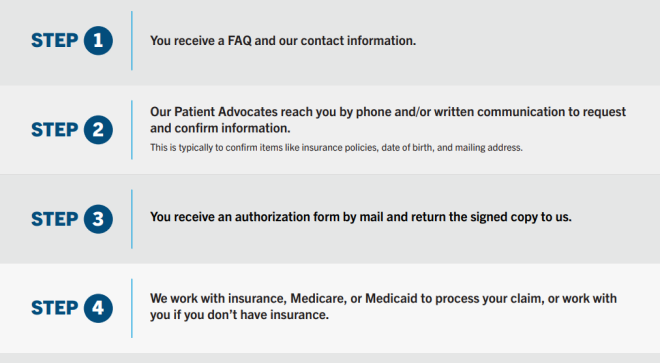
Task: Click the FAQ and contact information sentence
Action: pos(283,41)
